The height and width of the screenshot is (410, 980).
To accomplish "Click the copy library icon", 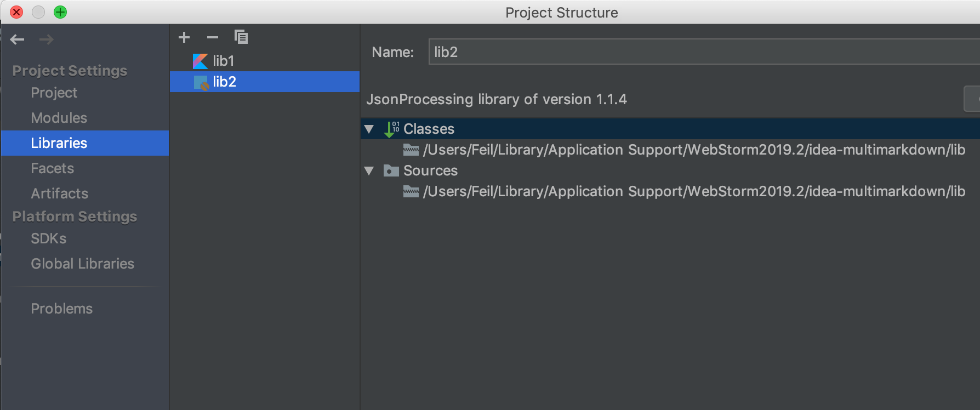I will [x=241, y=37].
